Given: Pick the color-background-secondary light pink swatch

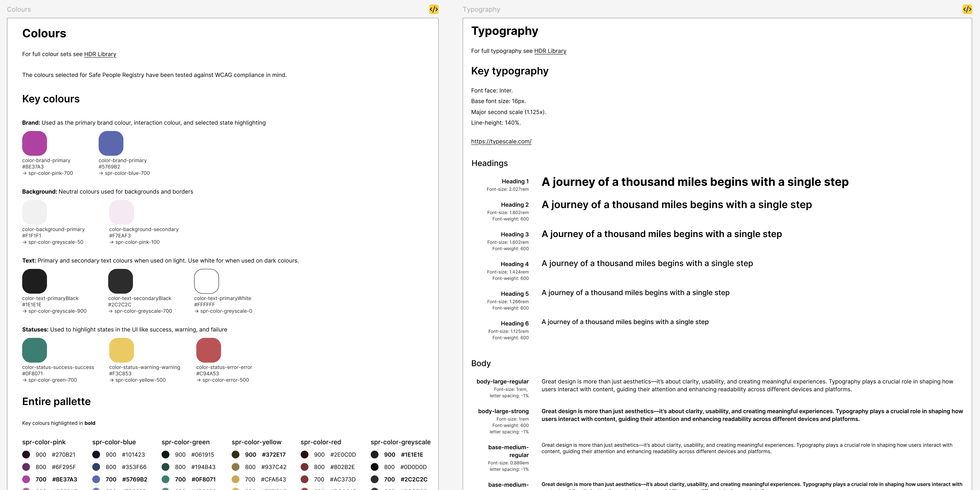Looking at the screenshot, I should click(122, 212).
